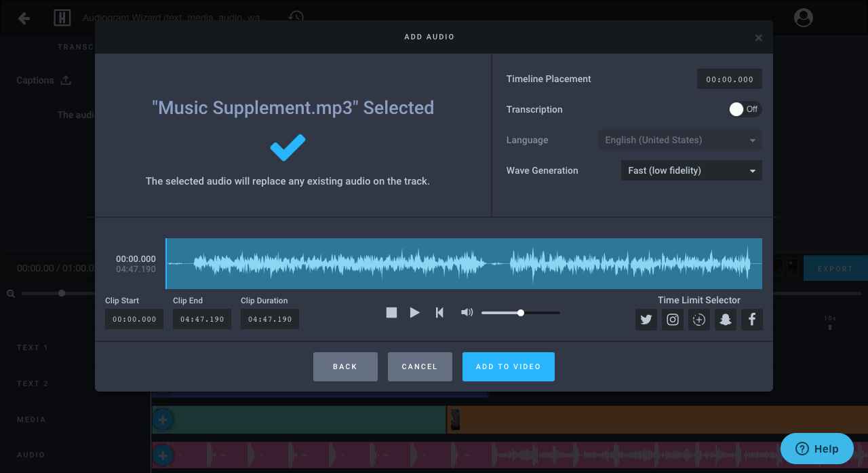This screenshot has width=868, height=473.
Task: Switch to the AUDIO track row
Action: click(x=33, y=455)
